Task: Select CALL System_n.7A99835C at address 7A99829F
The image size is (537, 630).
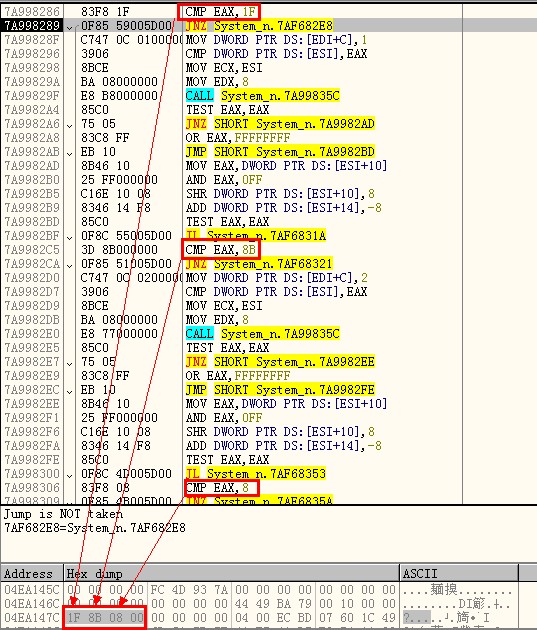Action: tap(262, 96)
